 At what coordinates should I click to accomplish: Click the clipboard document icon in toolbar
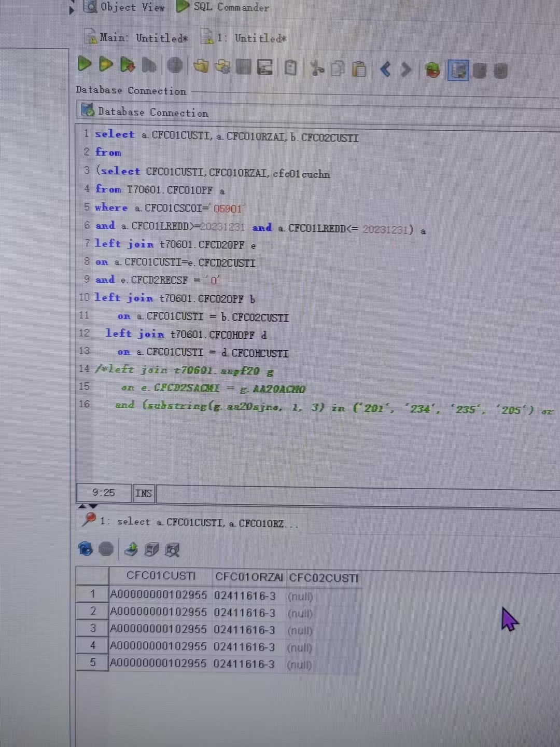tap(291, 67)
